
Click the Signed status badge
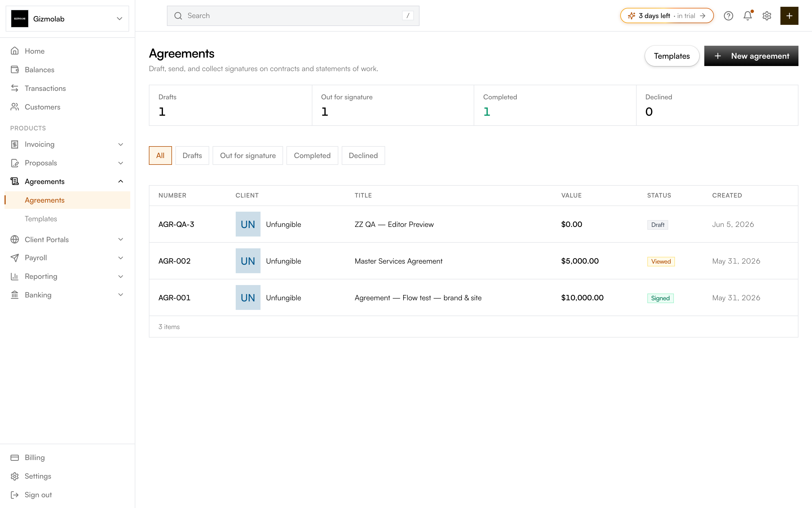coord(660,298)
